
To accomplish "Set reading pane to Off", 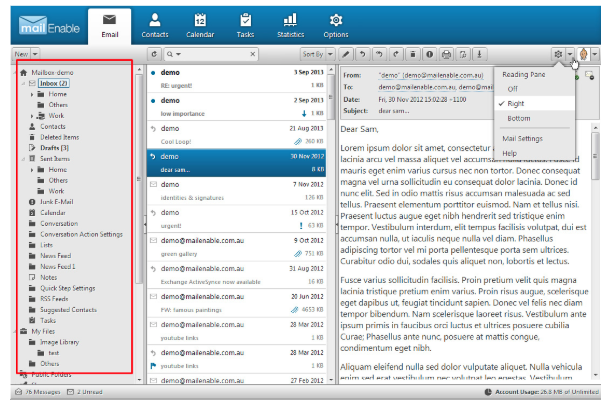I will point(515,88).
